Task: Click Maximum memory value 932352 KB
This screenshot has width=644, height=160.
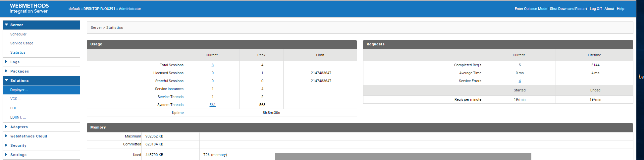Action: coord(154,136)
